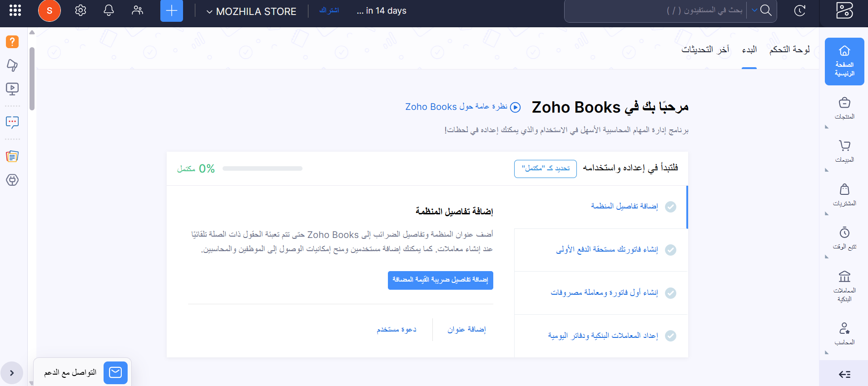Click دعوة مستخدم invite user link
The image size is (868, 386).
[x=397, y=329]
